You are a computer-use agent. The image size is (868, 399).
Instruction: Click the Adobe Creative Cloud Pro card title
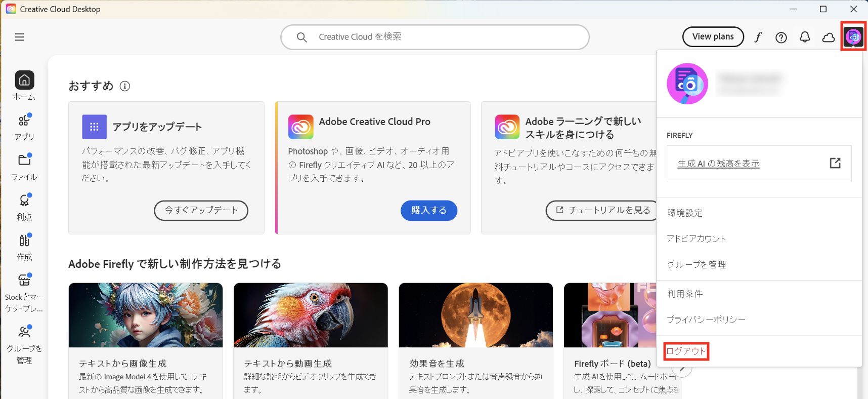tap(375, 122)
